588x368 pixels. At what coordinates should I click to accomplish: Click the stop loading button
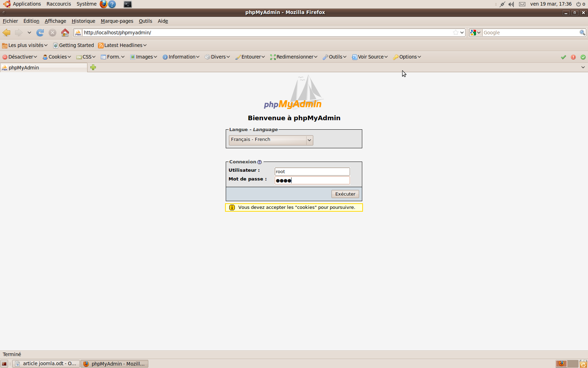[52, 33]
